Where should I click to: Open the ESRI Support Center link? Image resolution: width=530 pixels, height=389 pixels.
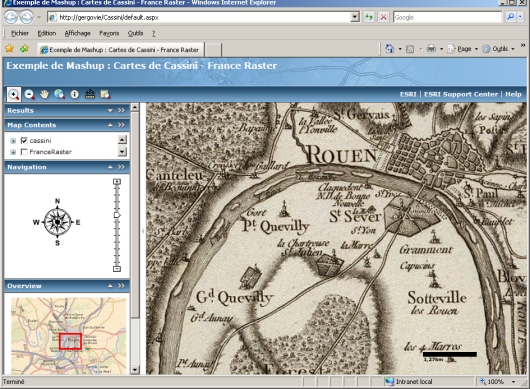click(461, 94)
